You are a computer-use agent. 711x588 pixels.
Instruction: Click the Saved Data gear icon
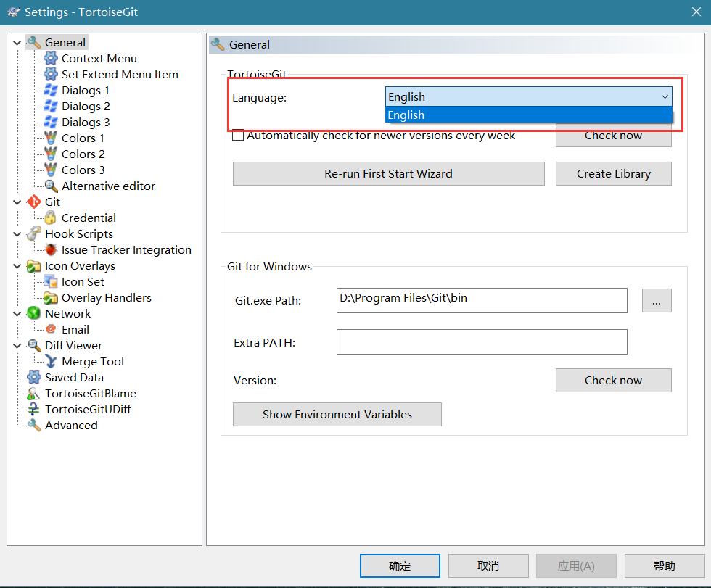pos(34,377)
